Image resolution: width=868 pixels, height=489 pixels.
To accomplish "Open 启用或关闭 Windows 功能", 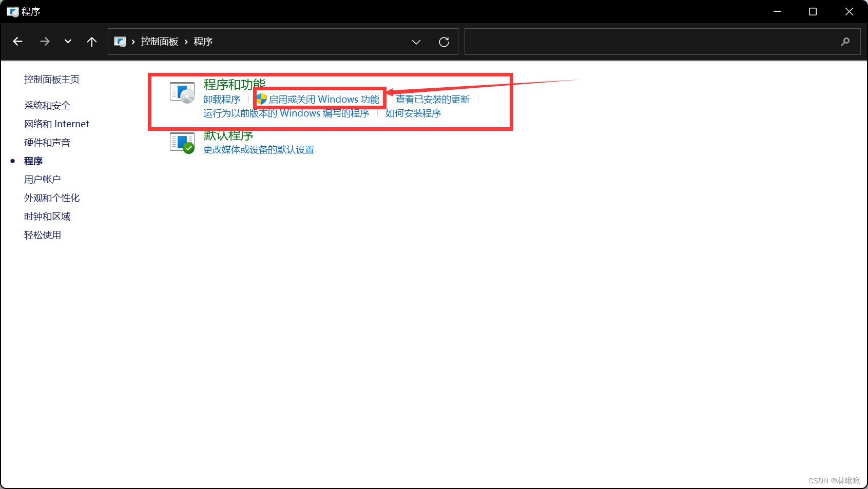I will pyautogui.click(x=324, y=100).
